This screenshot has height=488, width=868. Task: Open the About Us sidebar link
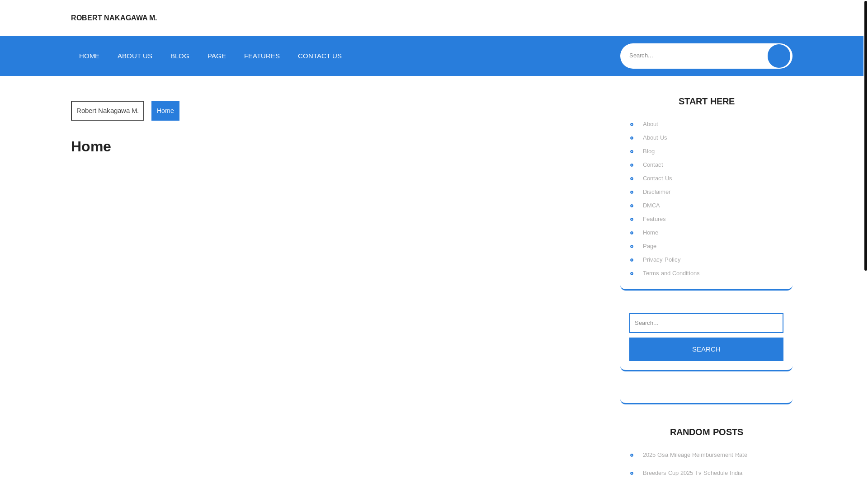655,138
